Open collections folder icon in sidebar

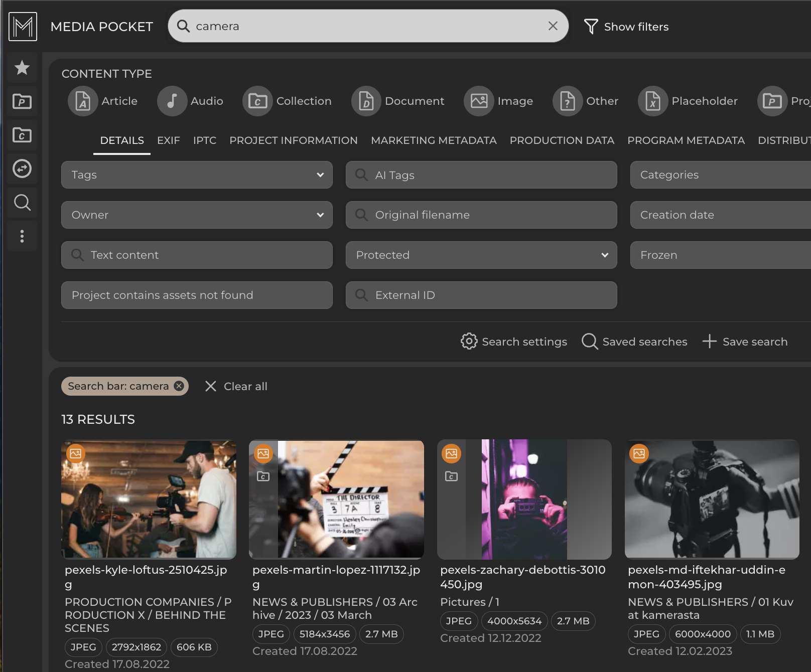[22, 135]
